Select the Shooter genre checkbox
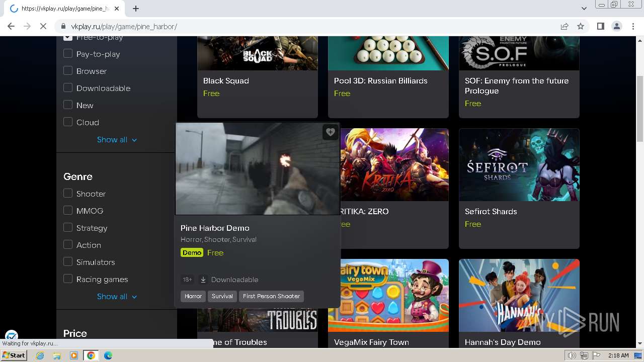The height and width of the screenshot is (362, 644). coord(68,194)
